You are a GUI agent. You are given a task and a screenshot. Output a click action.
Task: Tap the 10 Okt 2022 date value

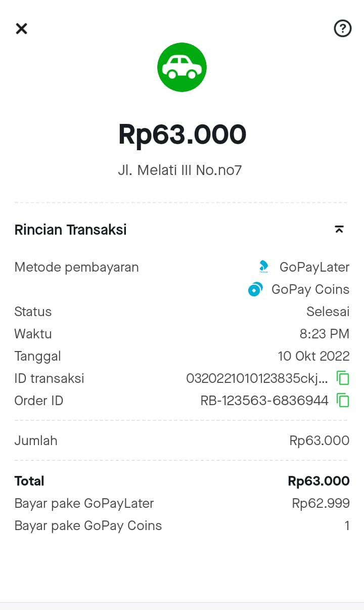point(313,356)
